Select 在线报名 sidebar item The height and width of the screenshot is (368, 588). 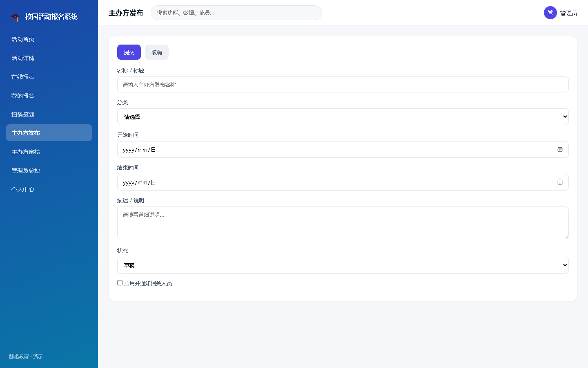(49, 77)
